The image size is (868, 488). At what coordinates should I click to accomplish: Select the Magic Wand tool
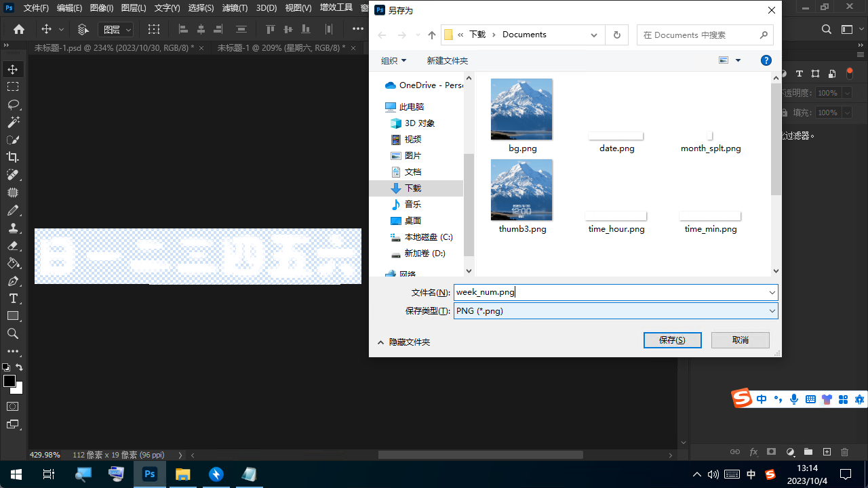[x=13, y=122]
